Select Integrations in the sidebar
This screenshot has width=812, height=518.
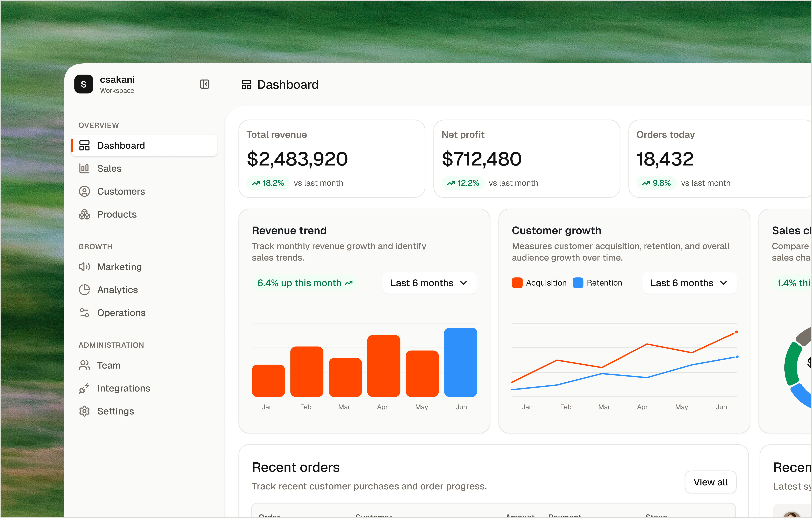[144, 388]
